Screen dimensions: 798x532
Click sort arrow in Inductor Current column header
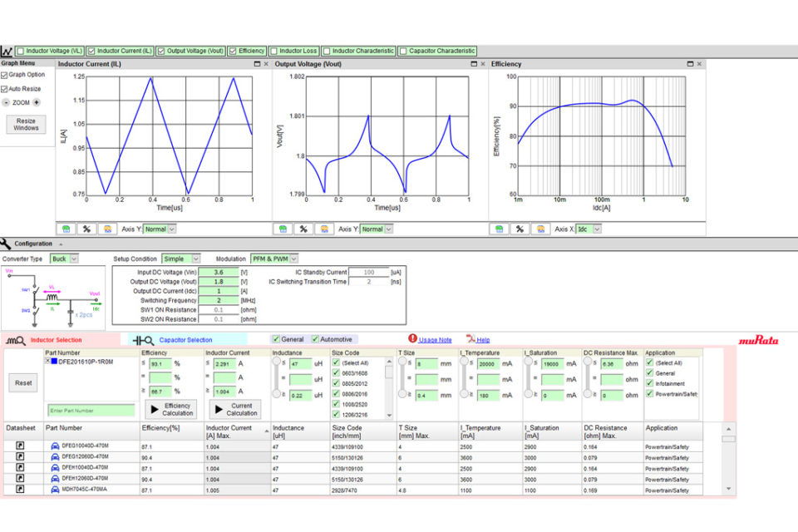tap(266, 431)
